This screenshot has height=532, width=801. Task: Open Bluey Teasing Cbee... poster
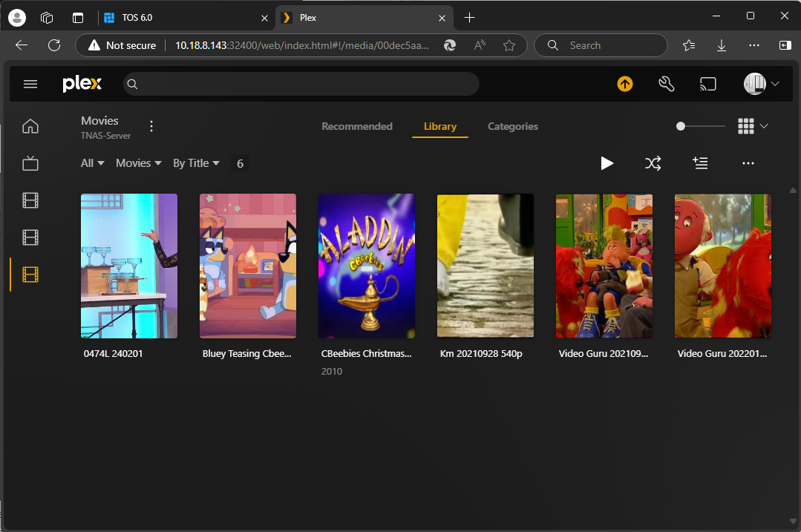coord(248,266)
